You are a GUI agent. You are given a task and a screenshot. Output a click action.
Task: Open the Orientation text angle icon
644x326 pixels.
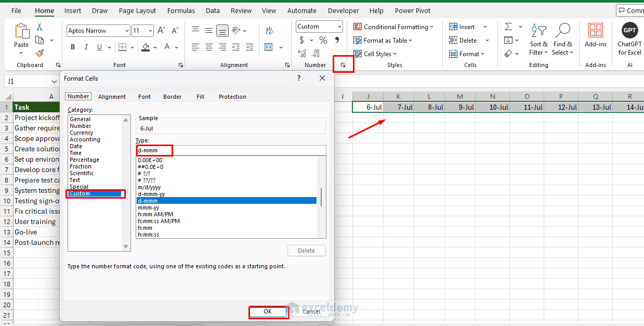[x=236, y=30]
